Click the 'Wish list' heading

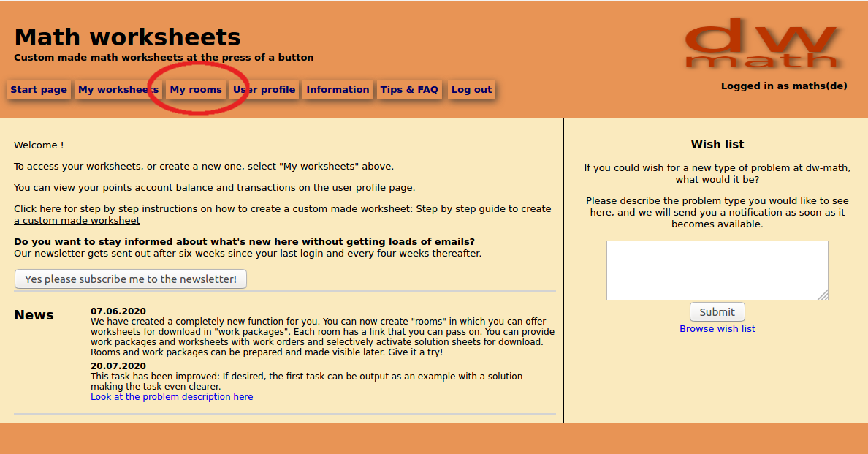(717, 145)
